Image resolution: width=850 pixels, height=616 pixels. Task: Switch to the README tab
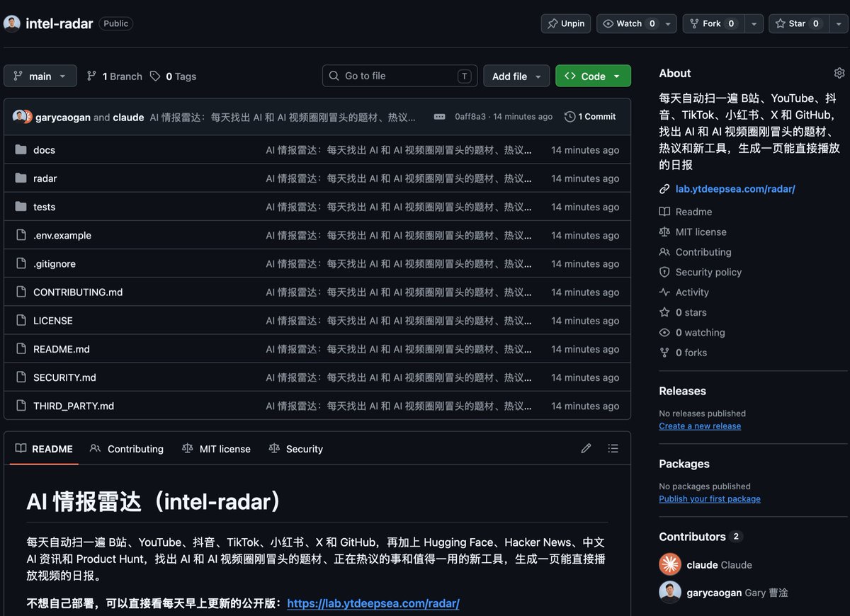44,449
